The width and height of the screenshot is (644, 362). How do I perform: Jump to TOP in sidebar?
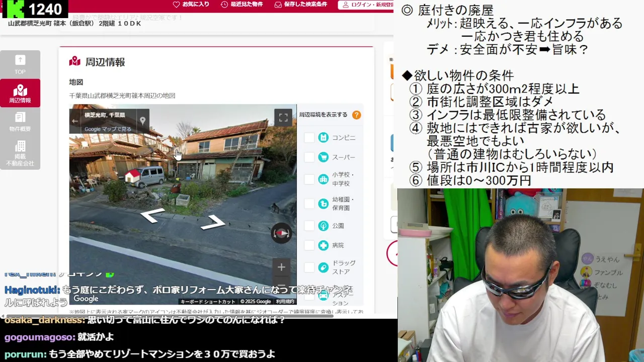[20, 64]
